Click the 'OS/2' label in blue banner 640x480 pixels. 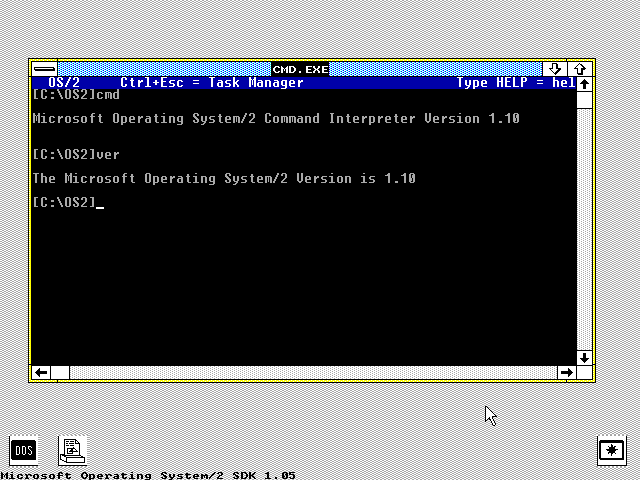click(x=64, y=82)
